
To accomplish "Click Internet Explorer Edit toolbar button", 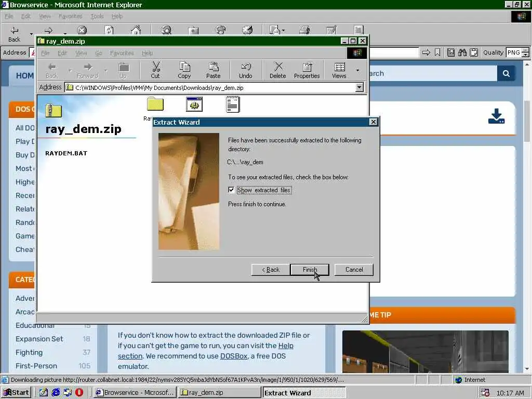I will pos(331,31).
